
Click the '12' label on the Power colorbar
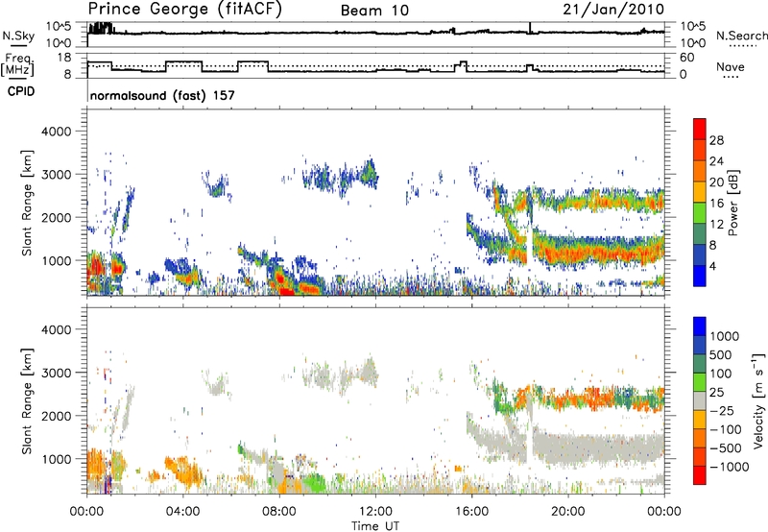point(716,225)
